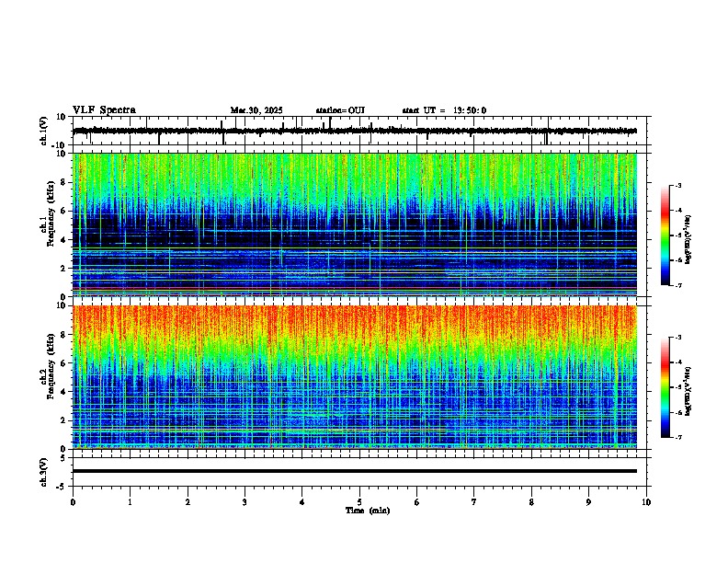The width and height of the screenshot is (728, 563).
Task: Click the lower PSD color scale bar beside ch.2
Action: click(665, 387)
